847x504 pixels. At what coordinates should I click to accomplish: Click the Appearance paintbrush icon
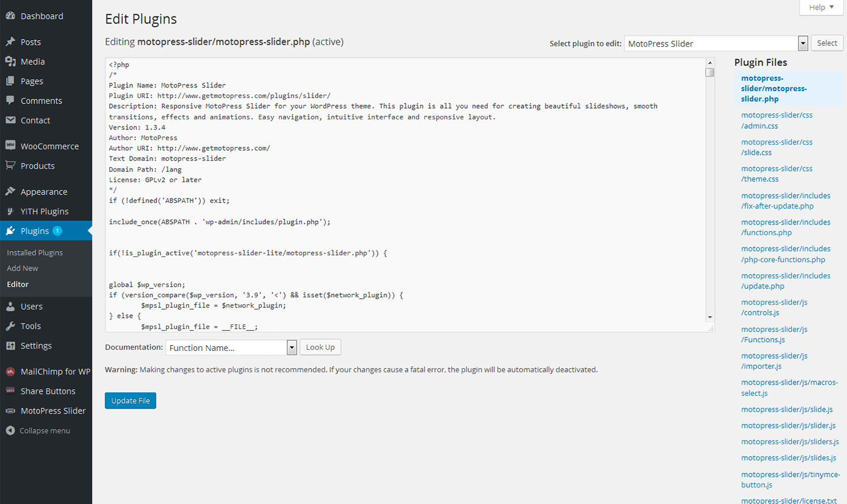pos(10,191)
